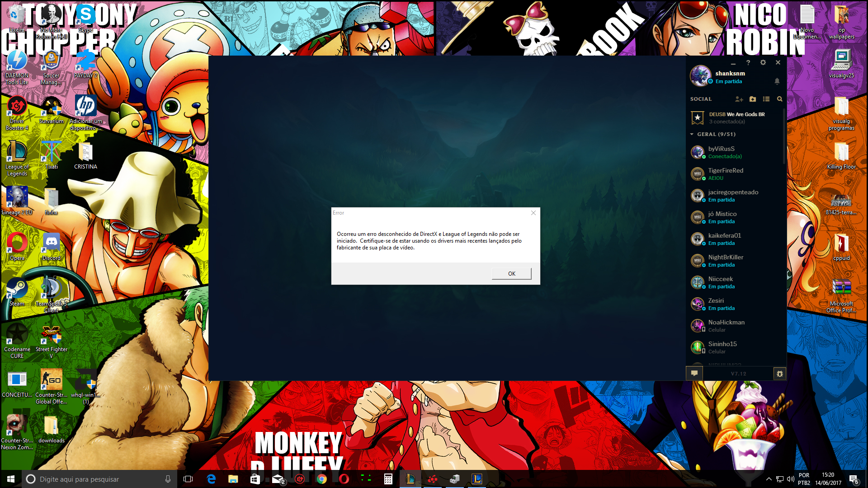
Task: Select the downloads folder desktop icon
Action: pyautogui.click(x=52, y=429)
